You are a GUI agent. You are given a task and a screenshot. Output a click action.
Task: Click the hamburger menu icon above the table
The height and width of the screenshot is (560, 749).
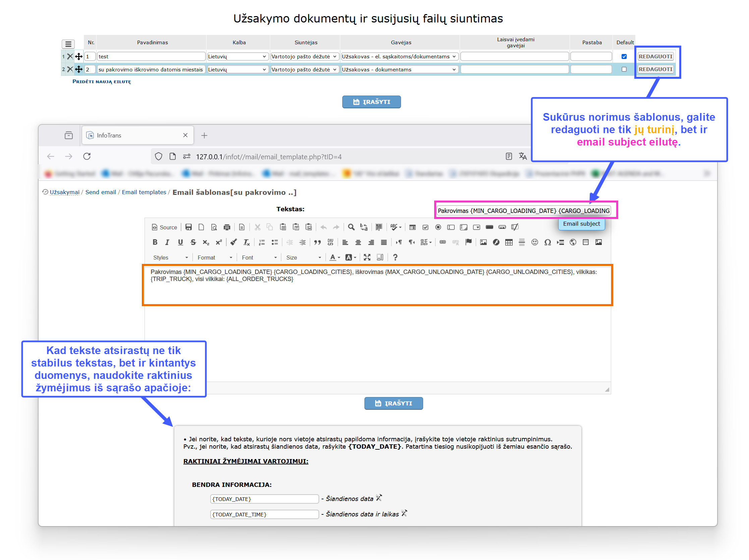tap(68, 44)
